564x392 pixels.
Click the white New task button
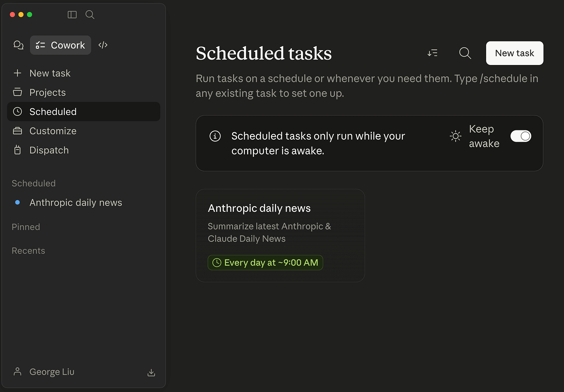point(514,53)
